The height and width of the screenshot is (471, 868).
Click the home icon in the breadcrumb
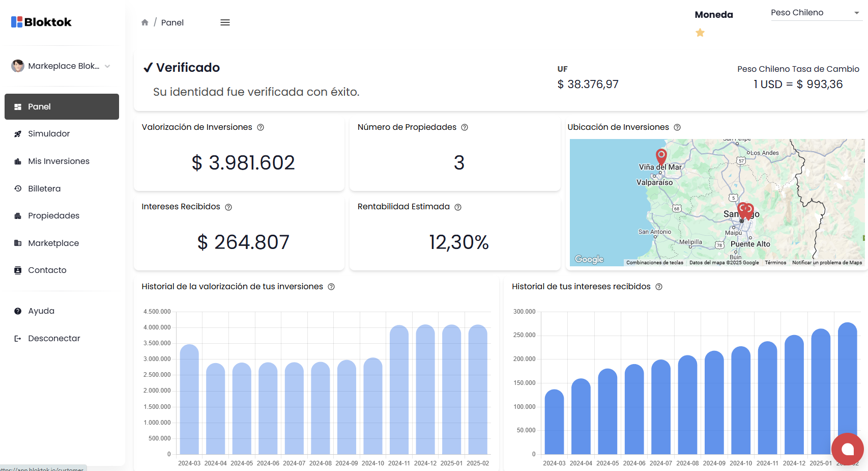click(x=145, y=22)
